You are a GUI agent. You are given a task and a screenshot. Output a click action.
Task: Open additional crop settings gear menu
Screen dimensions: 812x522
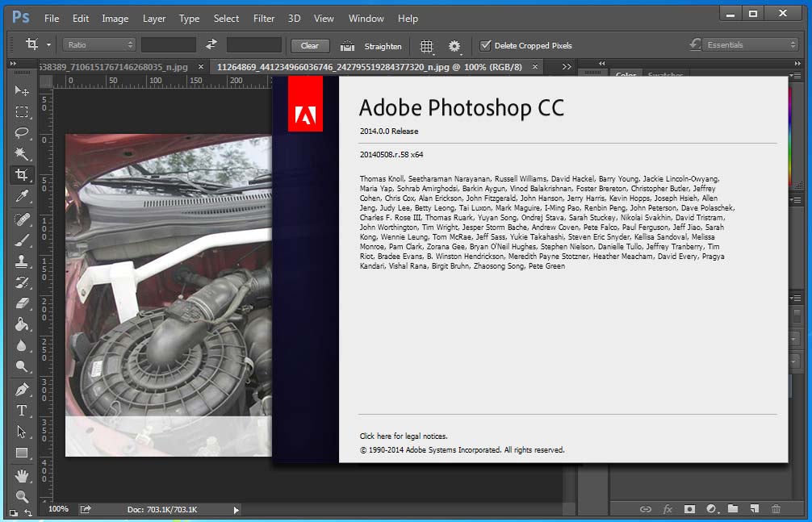tap(454, 46)
